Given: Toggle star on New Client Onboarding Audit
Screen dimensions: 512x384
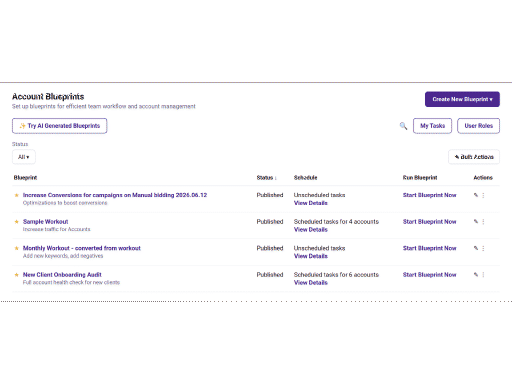Looking at the screenshot, I should (16, 275).
